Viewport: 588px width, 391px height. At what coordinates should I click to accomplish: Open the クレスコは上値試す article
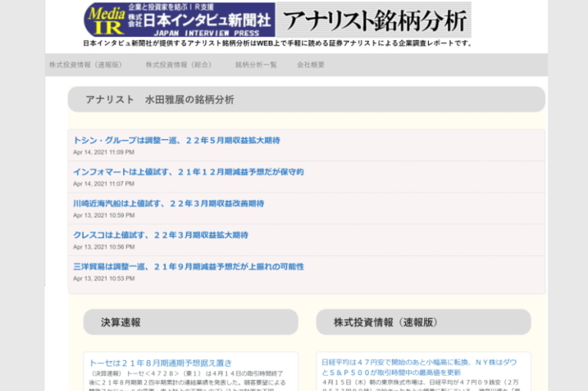point(161,235)
